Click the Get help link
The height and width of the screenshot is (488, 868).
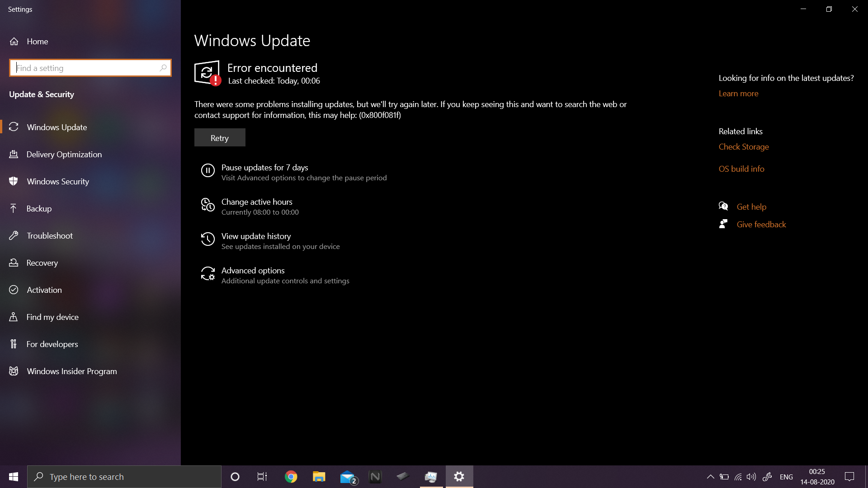click(751, 206)
